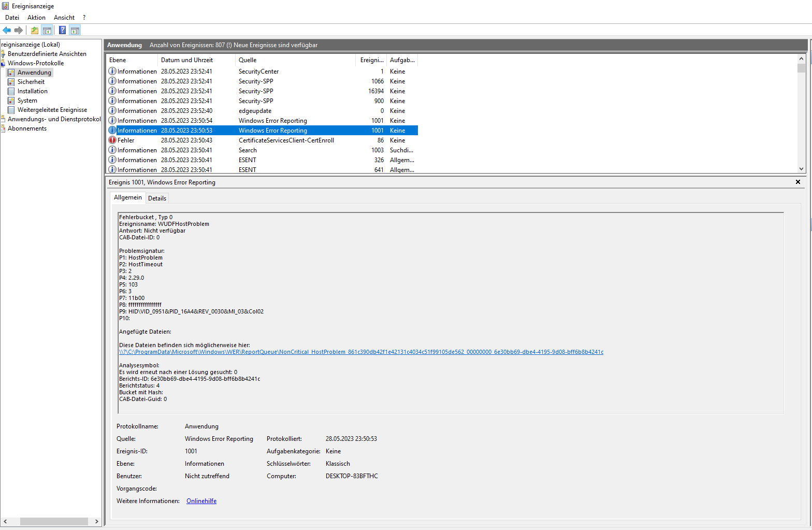Click the Sicherheit log icon in tree
The width and height of the screenshot is (812, 530).
click(x=11, y=82)
